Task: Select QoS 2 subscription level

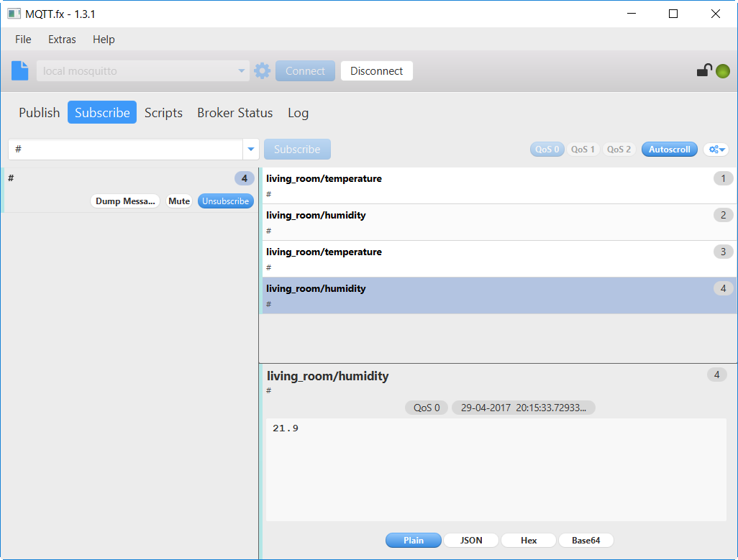Action: pyautogui.click(x=619, y=150)
